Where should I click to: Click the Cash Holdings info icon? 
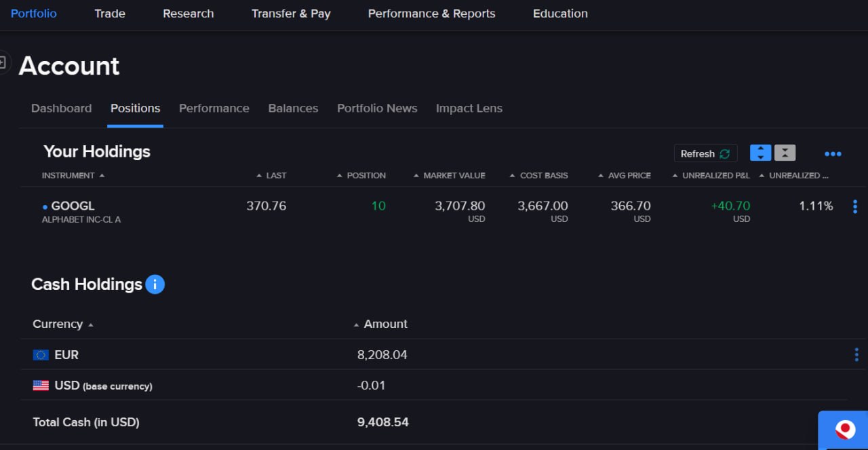point(155,284)
